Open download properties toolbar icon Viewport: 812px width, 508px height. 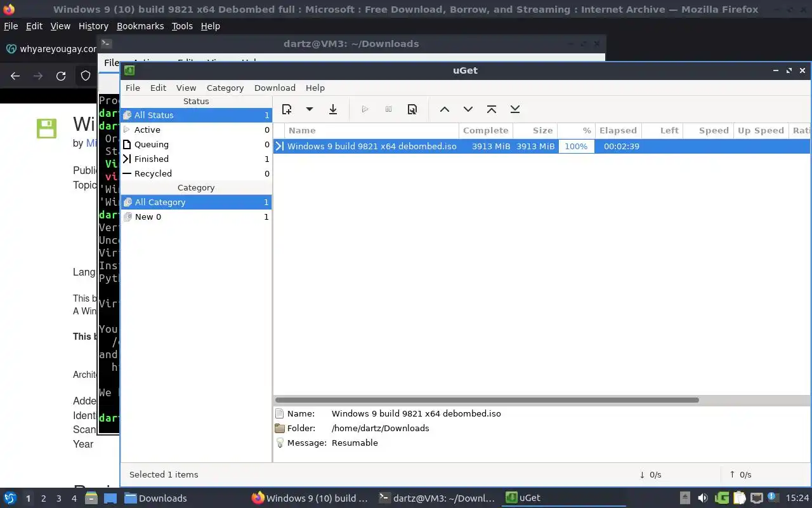coord(412,109)
